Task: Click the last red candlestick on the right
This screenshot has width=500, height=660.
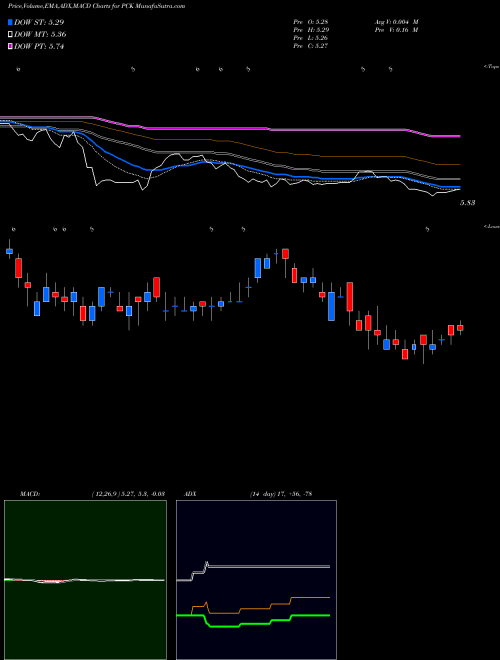Action: 460,327
